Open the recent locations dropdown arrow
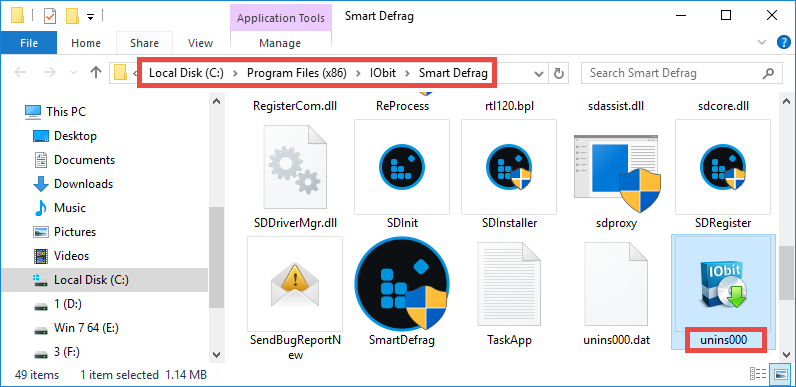Viewport: 796px width, 387px height. pos(73,73)
